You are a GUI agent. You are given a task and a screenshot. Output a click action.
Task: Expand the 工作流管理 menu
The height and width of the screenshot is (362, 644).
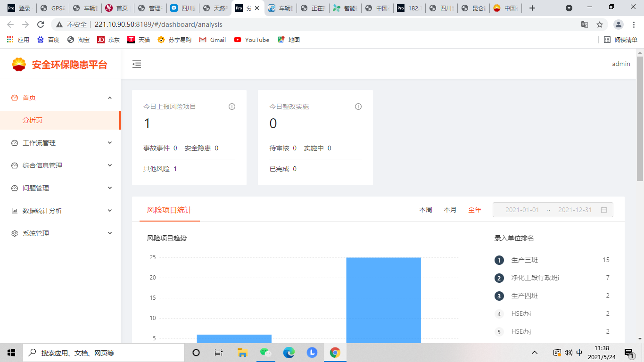point(110,143)
